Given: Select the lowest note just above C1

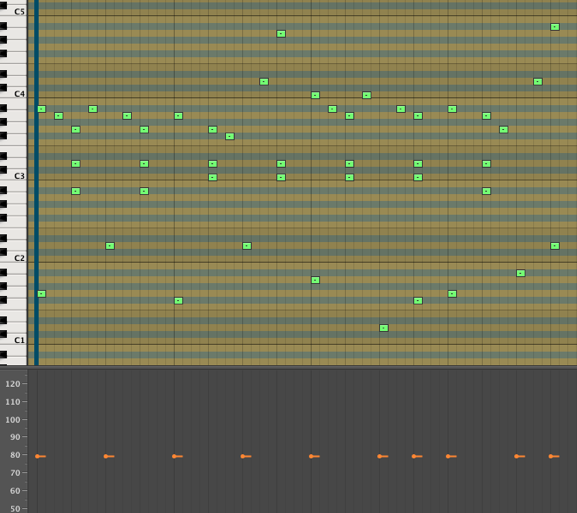Looking at the screenshot, I should [x=384, y=328].
